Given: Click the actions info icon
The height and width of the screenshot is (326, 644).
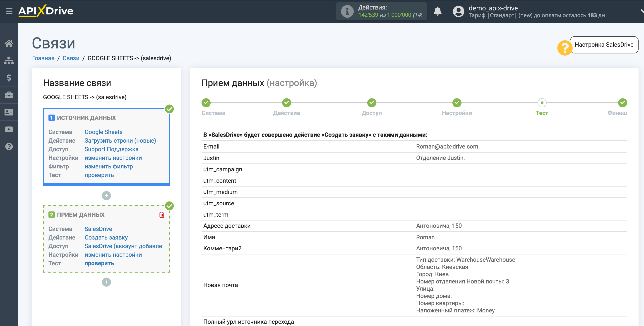Looking at the screenshot, I should coord(347,11).
